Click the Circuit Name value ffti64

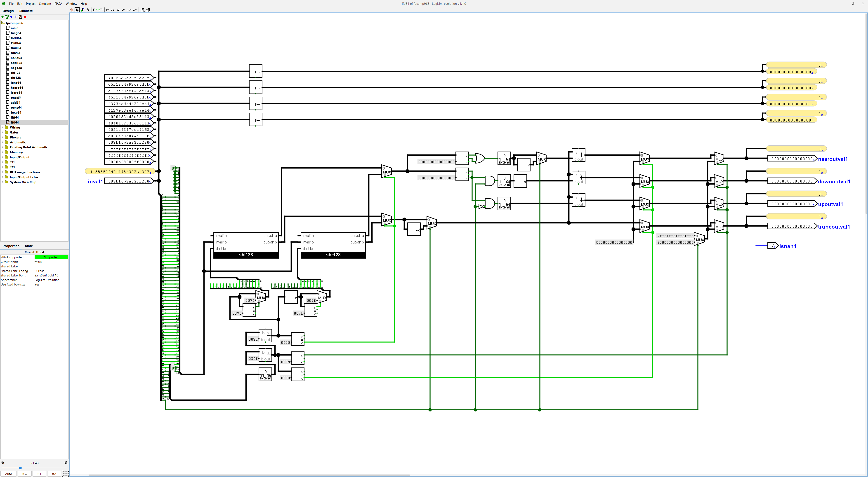click(x=51, y=262)
